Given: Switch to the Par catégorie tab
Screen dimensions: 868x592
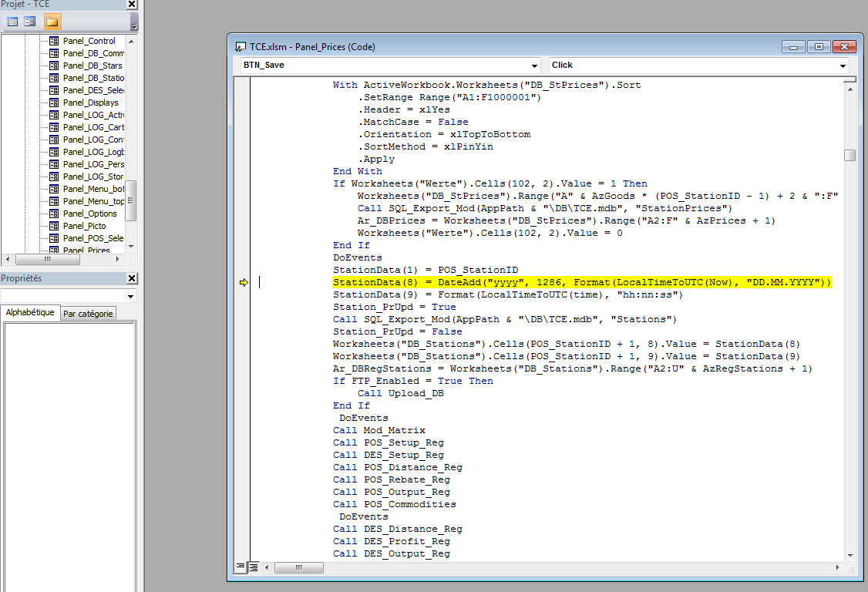Looking at the screenshot, I should click(x=88, y=314).
